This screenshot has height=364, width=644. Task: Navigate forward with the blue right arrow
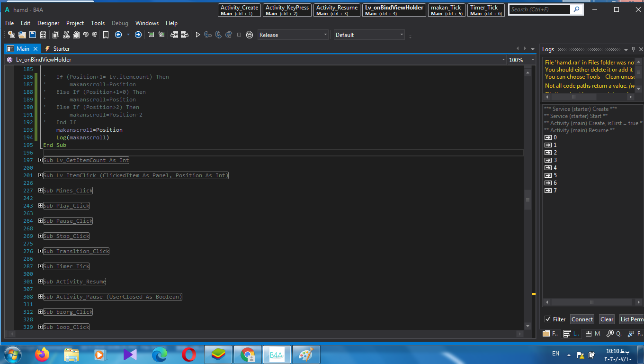click(x=138, y=35)
